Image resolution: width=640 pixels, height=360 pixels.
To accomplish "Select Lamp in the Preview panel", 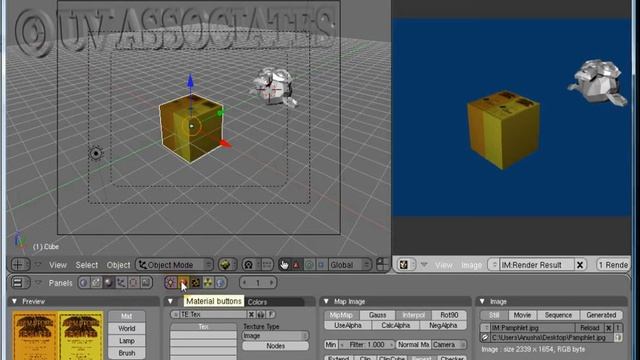I will (x=127, y=340).
